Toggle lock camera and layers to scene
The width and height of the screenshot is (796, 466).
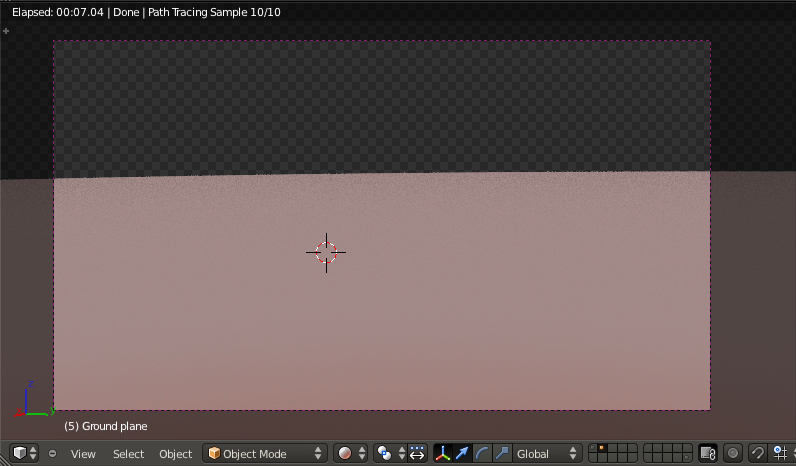(x=708, y=453)
